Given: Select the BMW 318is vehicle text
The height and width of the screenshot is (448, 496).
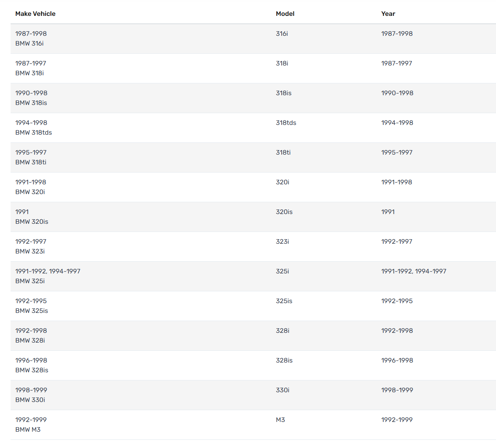Looking at the screenshot, I should (x=31, y=103).
